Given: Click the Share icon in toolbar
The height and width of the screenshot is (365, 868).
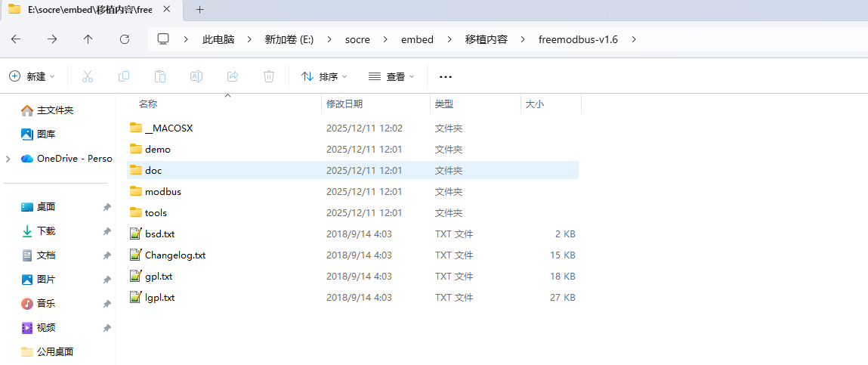Looking at the screenshot, I should [x=233, y=76].
